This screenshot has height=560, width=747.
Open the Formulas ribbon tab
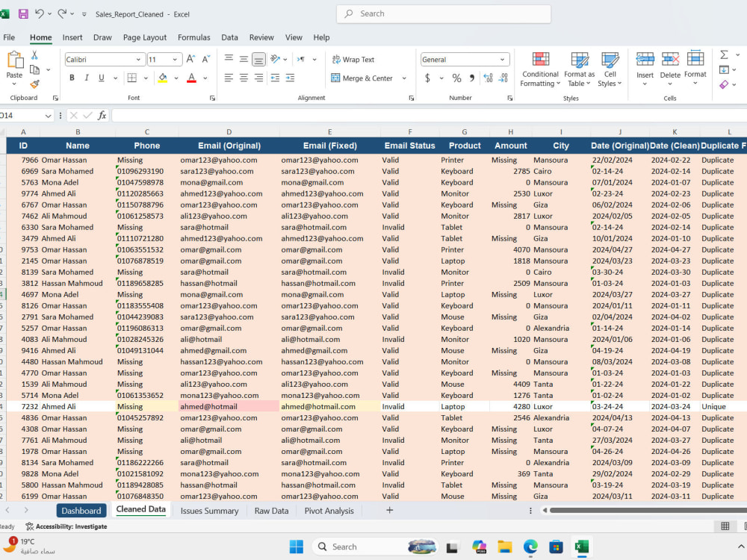point(194,37)
